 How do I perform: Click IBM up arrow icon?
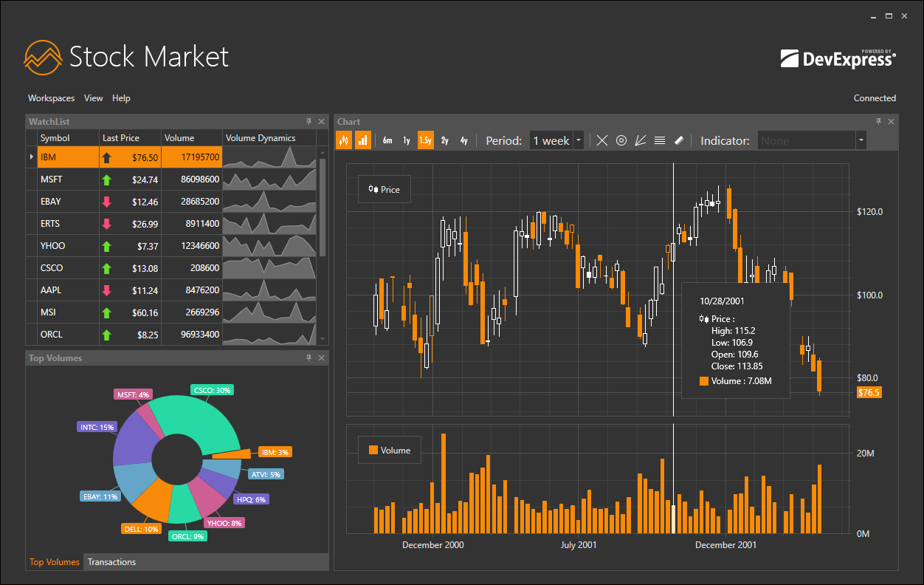(106, 157)
